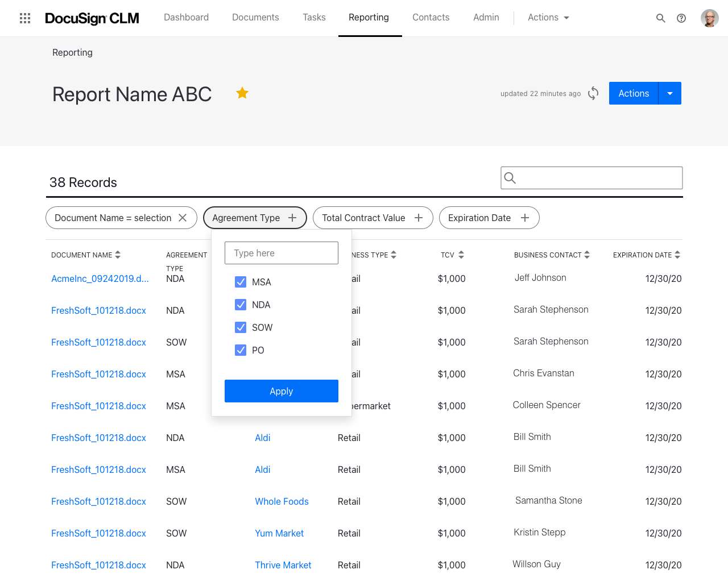Open the Thrive Market link

click(x=283, y=565)
